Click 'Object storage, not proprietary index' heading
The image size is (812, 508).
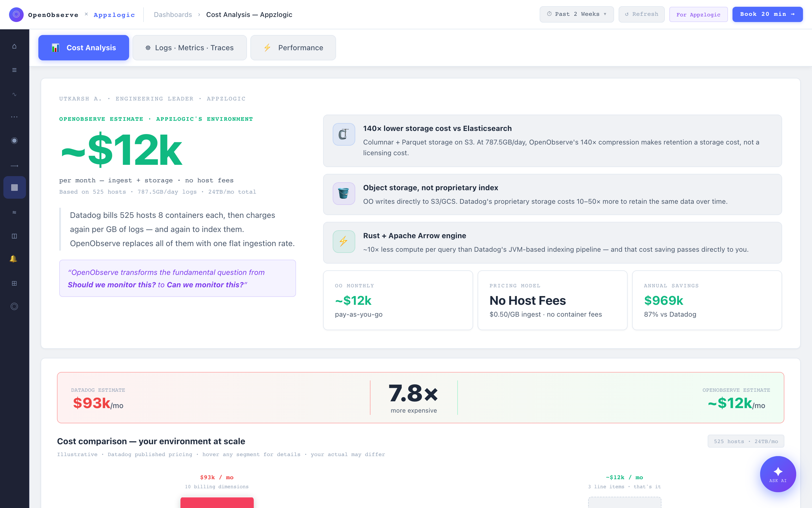(431, 187)
